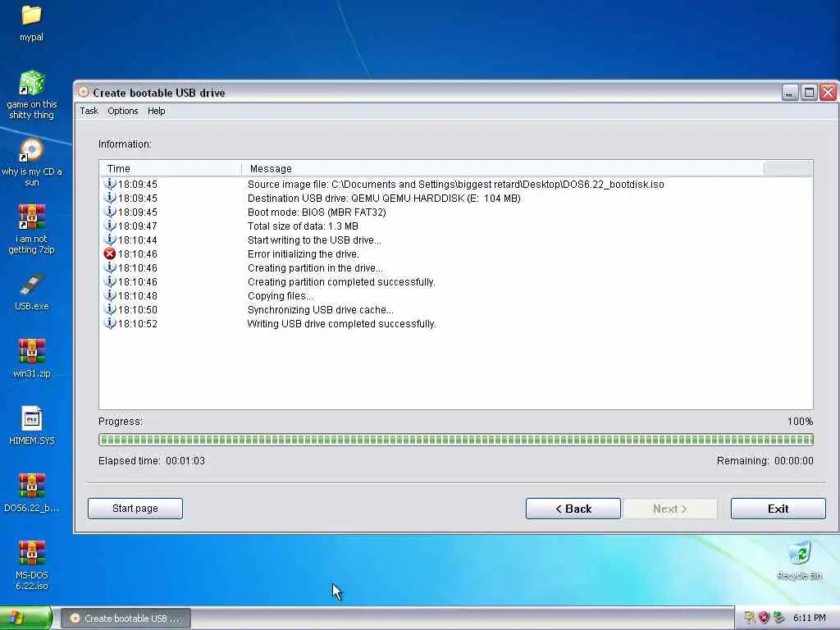Click the Exit button
The image size is (840, 630).
(x=778, y=509)
